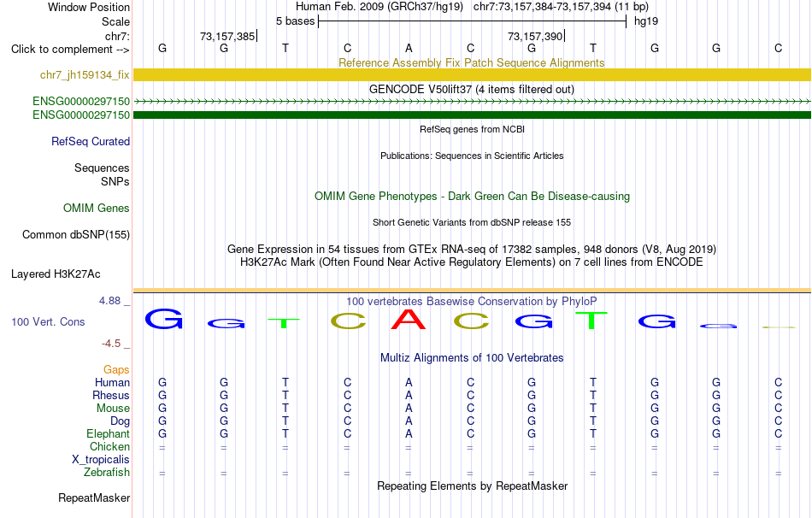Click the Gaps row label

click(x=116, y=370)
